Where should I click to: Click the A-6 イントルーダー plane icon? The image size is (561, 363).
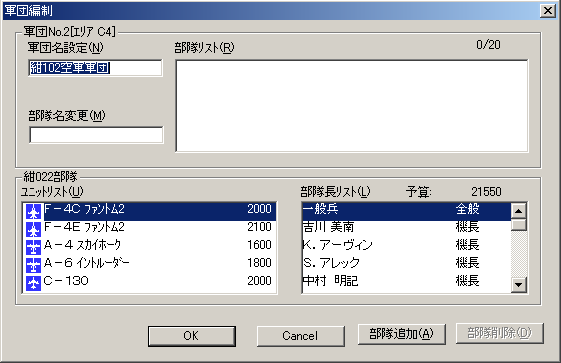click(34, 265)
